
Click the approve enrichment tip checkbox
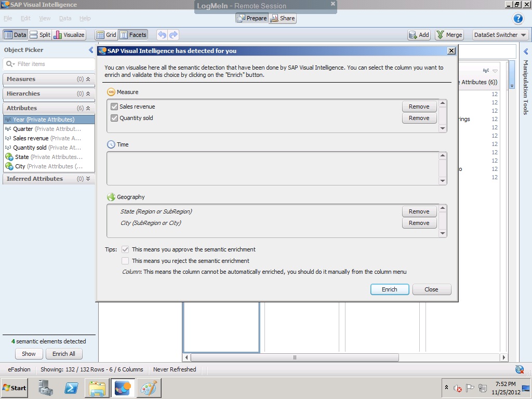tap(125, 249)
